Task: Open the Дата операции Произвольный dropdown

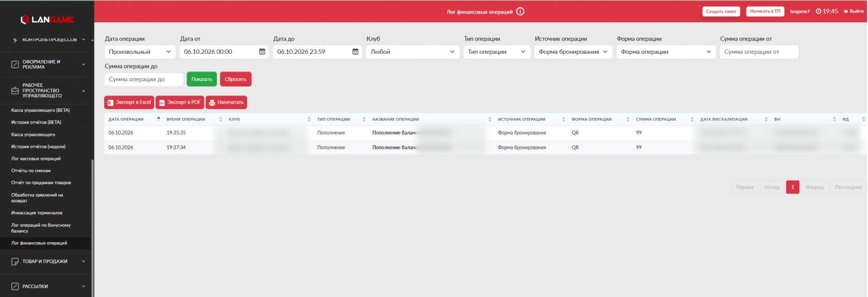Action: pos(140,52)
